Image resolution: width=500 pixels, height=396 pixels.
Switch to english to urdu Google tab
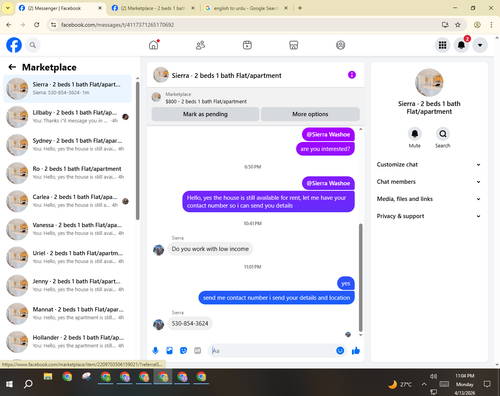pos(246,8)
